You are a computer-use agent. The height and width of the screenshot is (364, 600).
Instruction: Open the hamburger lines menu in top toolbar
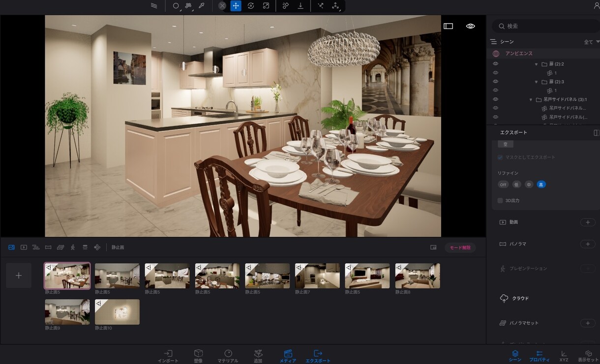pos(154,6)
